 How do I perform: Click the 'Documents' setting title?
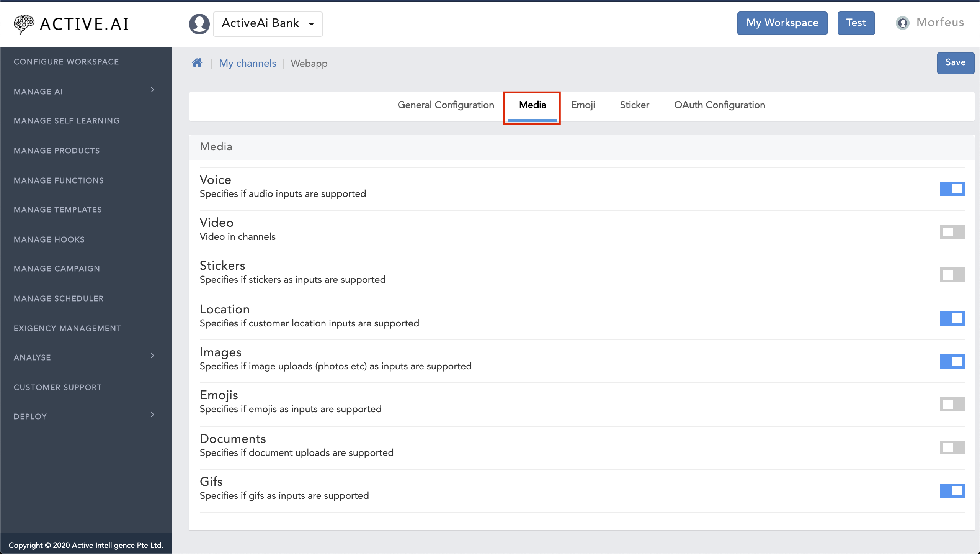point(232,439)
